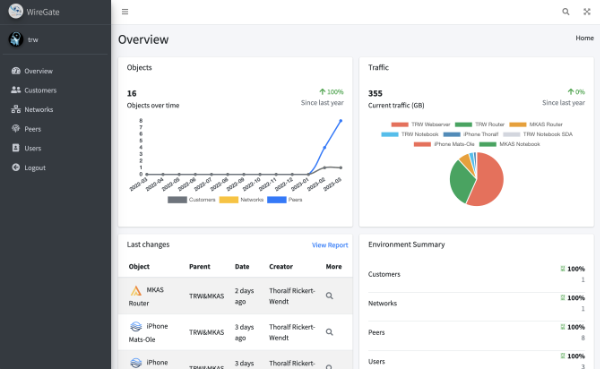600x369 pixels.
Task: Toggle TRW Router in traffic legend
Action: pyautogui.click(x=479, y=124)
